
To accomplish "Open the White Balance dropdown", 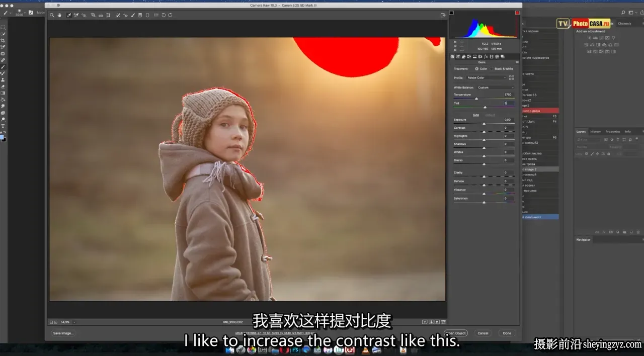I will [x=496, y=87].
